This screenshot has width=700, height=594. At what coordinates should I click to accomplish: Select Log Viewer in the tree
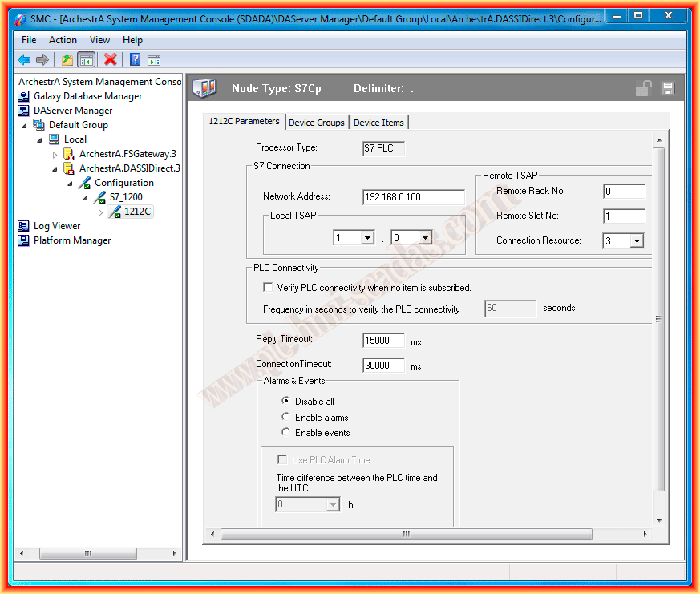[56, 226]
